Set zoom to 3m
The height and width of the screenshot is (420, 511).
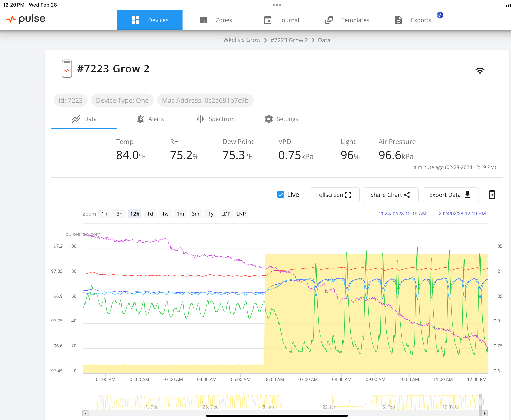pos(195,214)
